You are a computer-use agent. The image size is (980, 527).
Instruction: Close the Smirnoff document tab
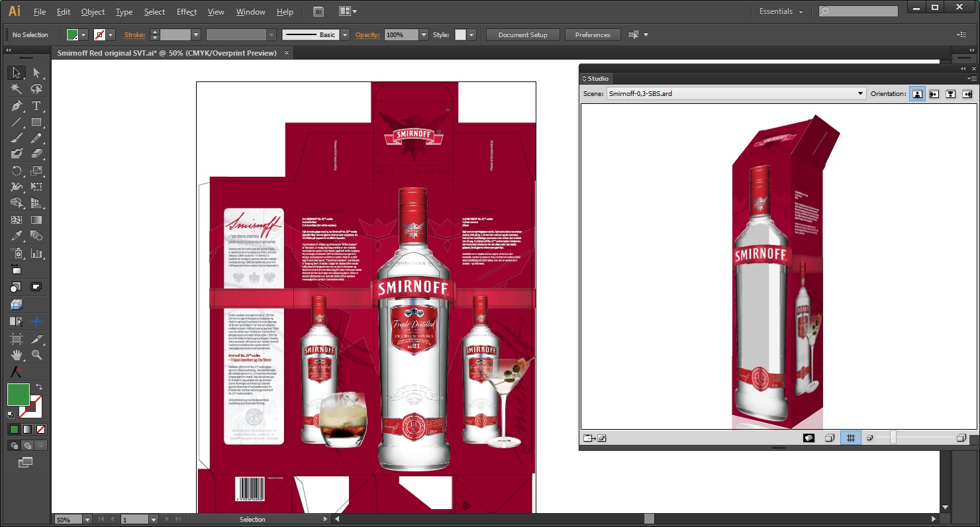point(287,53)
